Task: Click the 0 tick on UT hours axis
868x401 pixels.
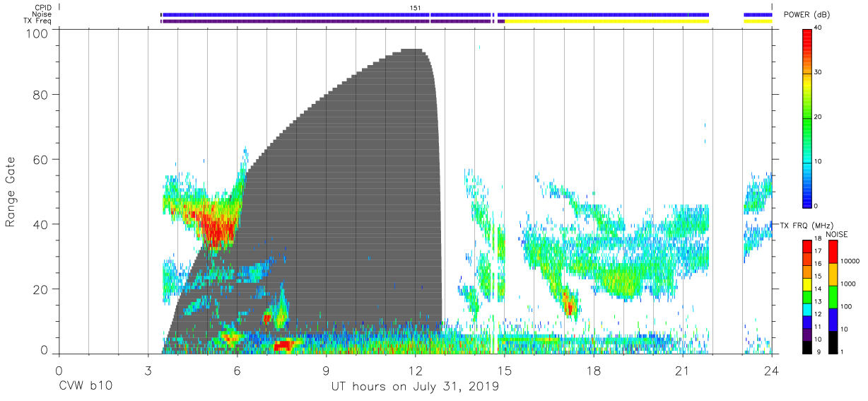Action: point(59,369)
